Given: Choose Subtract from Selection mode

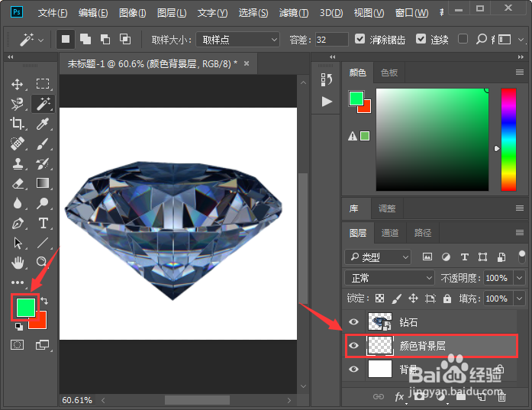Looking at the screenshot, I should (105, 39).
